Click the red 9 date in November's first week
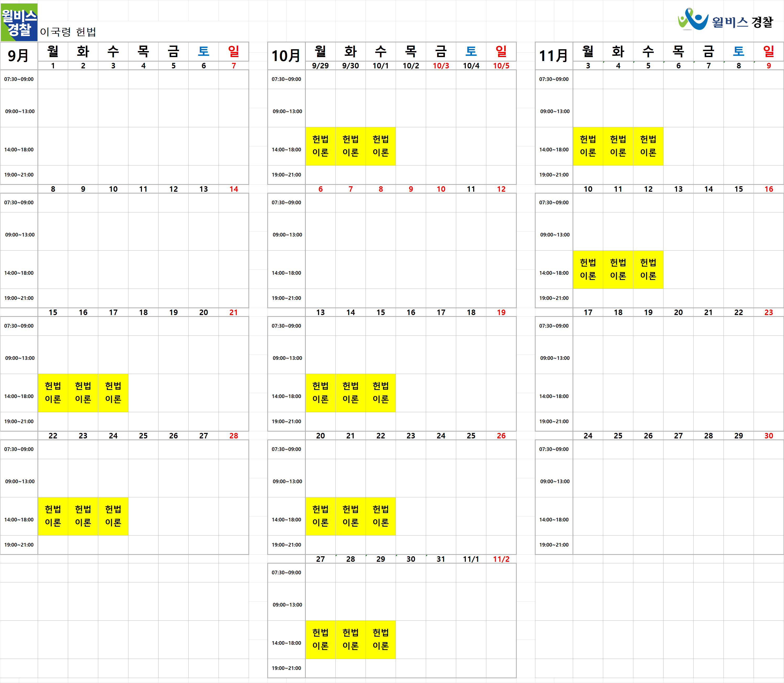Viewport: 784px width, 683px height. 769,65
